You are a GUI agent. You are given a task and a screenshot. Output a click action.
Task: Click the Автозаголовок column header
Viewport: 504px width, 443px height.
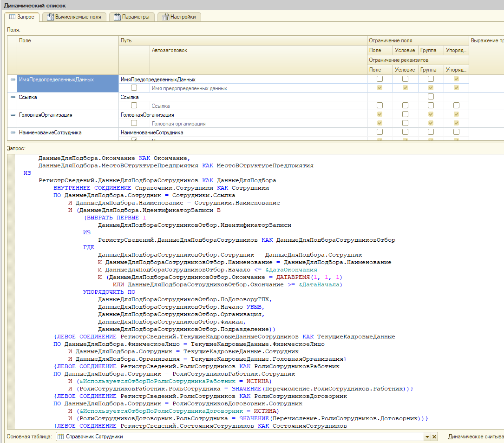[x=169, y=50]
